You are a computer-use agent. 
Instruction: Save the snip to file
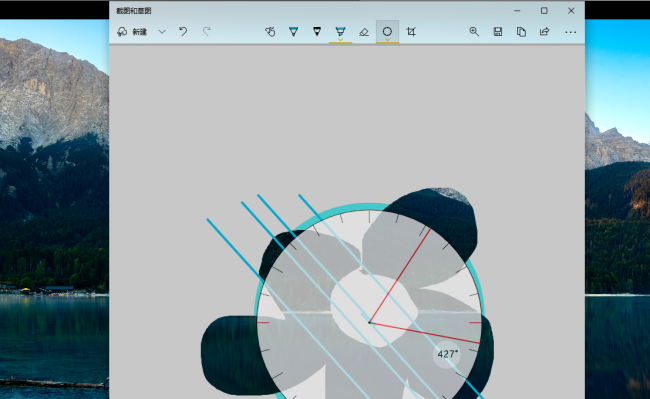497,32
